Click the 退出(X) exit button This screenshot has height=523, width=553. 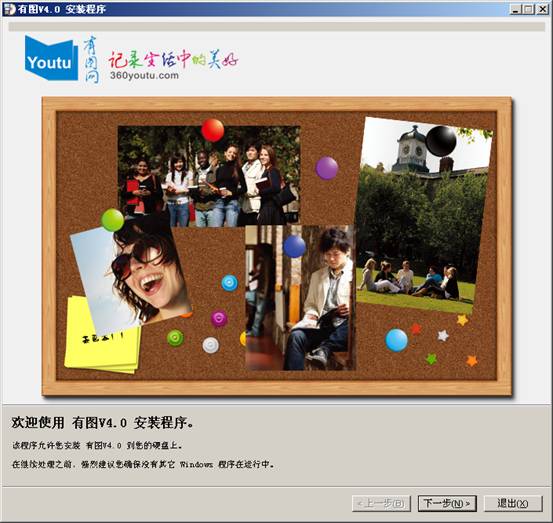coord(513,503)
